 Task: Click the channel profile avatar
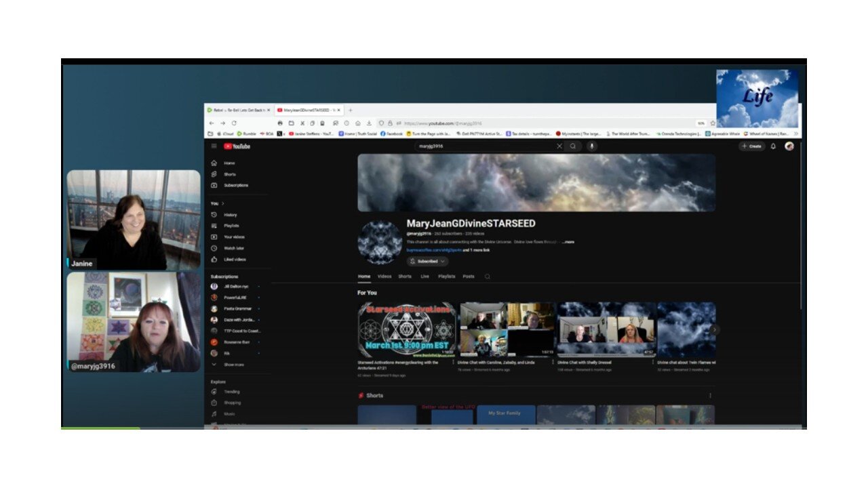(380, 242)
